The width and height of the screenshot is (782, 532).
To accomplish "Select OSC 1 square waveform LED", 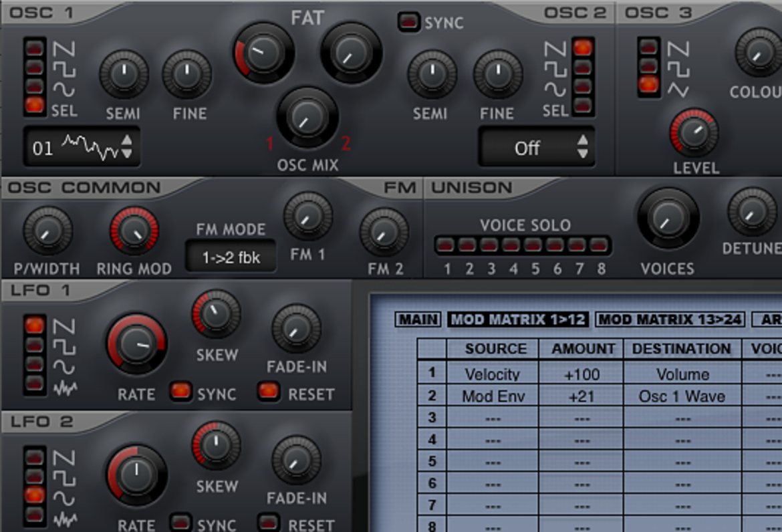I will coord(34,67).
